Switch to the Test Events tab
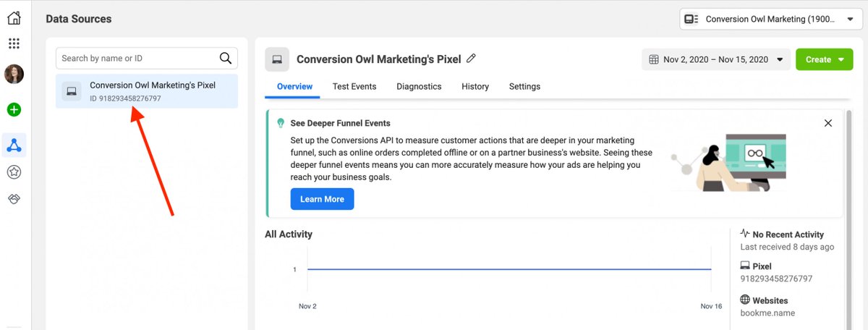Viewport: 868px width, 330px height. click(x=354, y=87)
